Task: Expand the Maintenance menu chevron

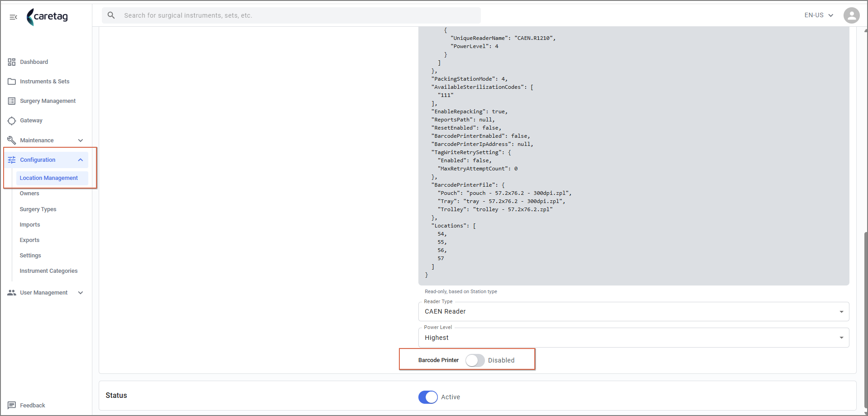Action: point(81,140)
